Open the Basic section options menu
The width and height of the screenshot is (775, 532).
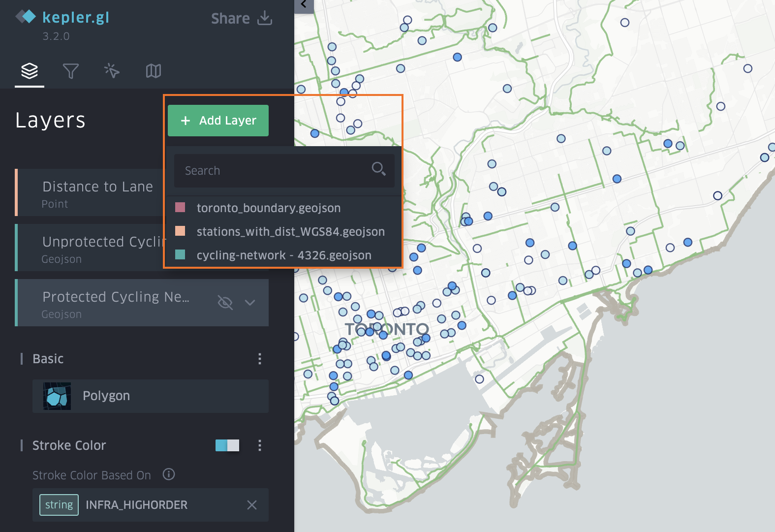pos(260,359)
